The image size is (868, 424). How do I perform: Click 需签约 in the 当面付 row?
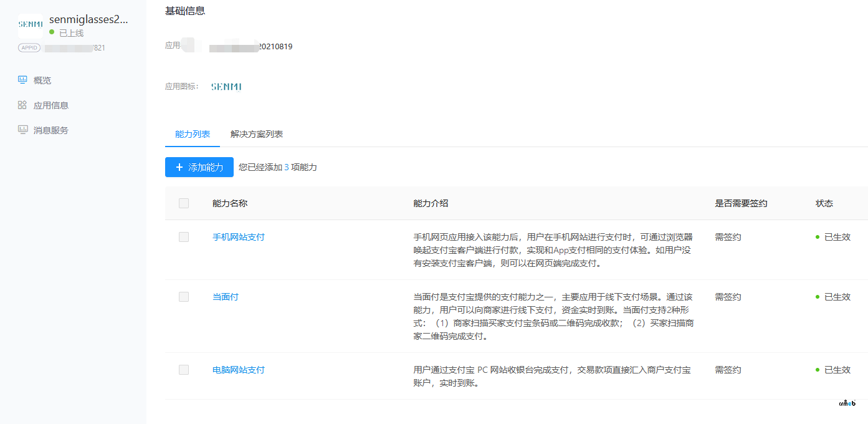(728, 297)
